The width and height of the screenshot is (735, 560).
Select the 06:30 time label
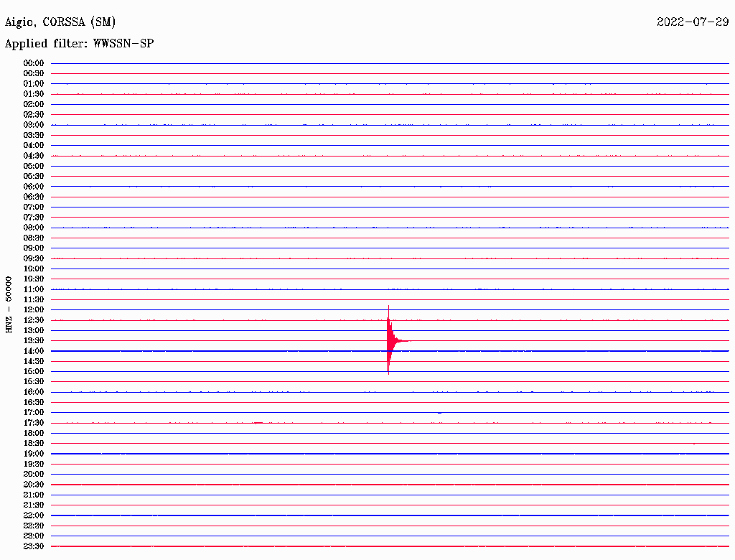(x=34, y=197)
